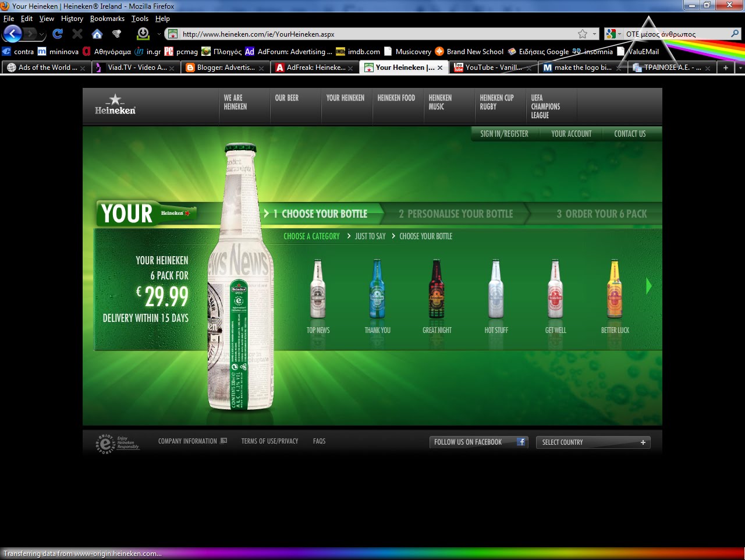
Task: Select the Hot Stuff bottle
Action: click(x=496, y=289)
